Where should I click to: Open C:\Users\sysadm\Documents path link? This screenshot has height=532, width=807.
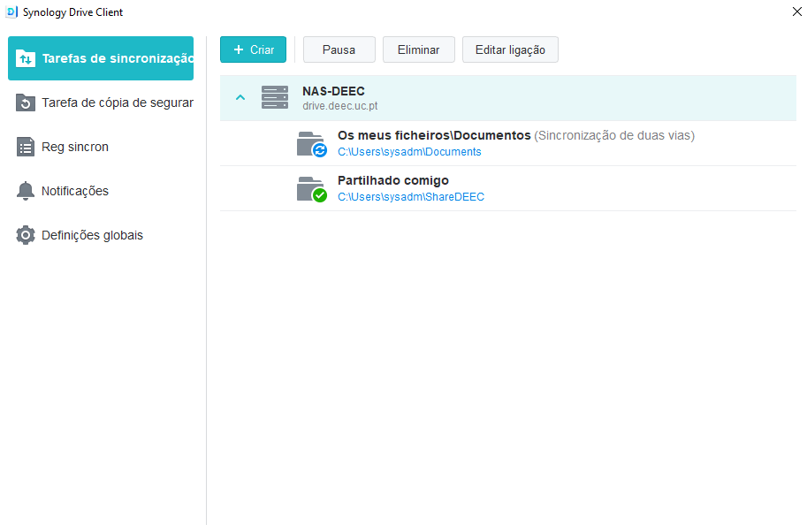tap(409, 152)
